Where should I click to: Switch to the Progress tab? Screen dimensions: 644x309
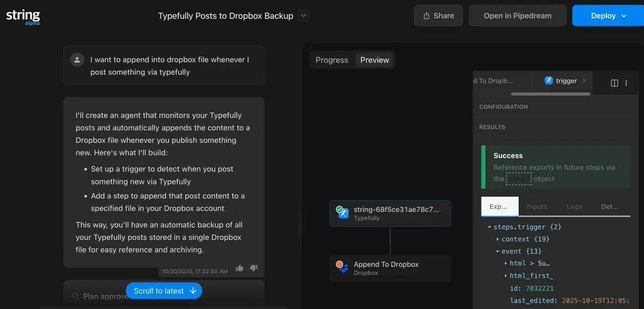tap(332, 60)
